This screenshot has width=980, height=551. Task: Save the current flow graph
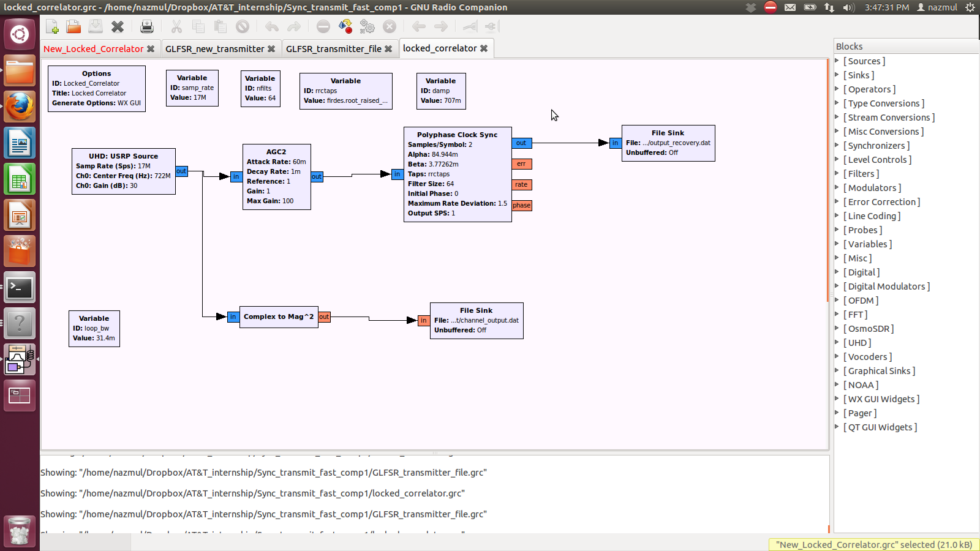tap(95, 26)
